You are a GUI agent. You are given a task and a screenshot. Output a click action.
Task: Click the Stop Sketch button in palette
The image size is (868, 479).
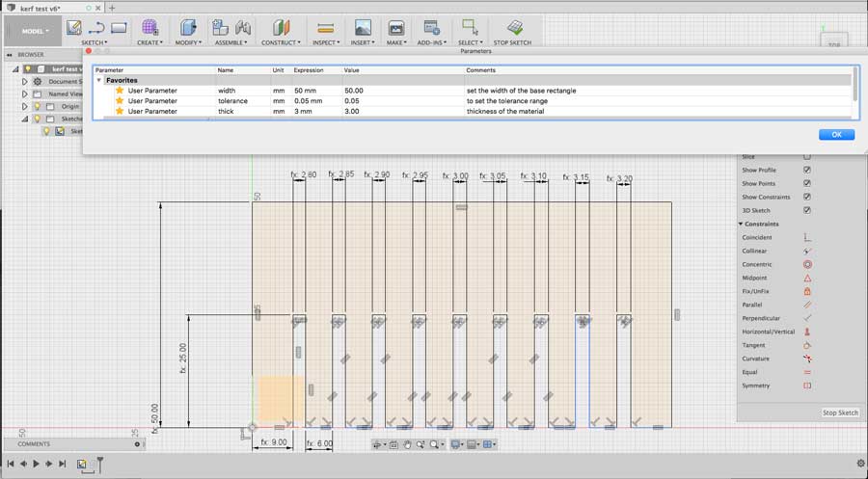pyautogui.click(x=840, y=412)
